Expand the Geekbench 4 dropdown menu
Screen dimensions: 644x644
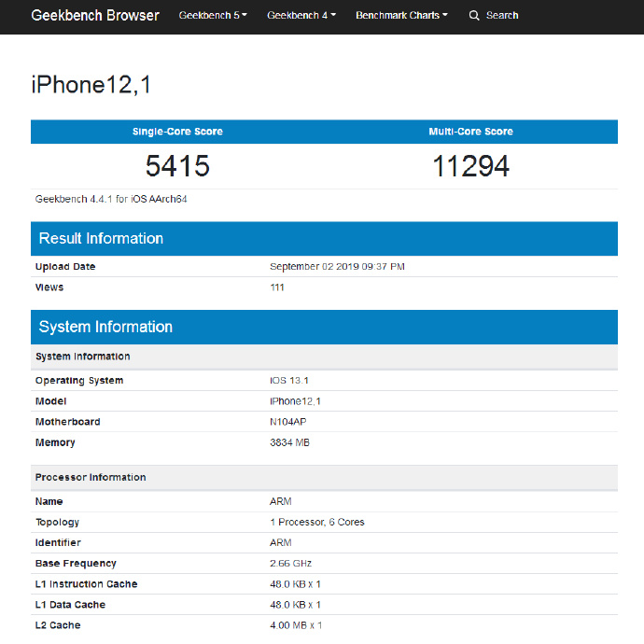[301, 16]
